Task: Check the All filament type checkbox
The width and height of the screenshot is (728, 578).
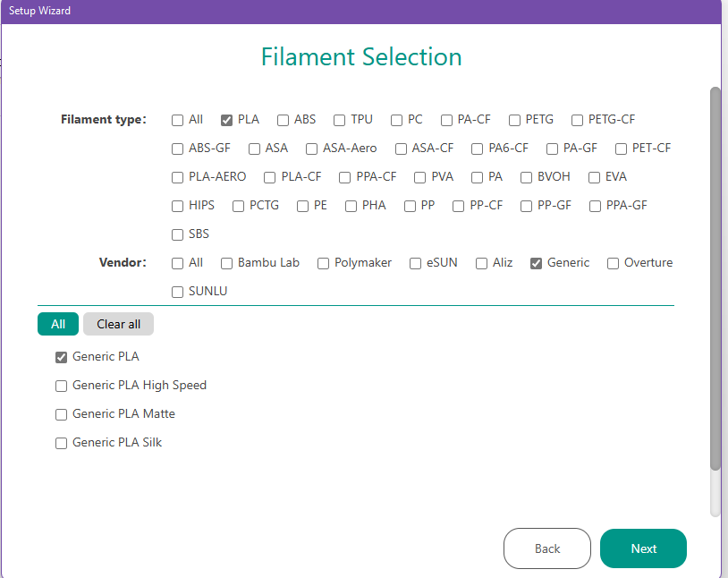Action: 178,120
